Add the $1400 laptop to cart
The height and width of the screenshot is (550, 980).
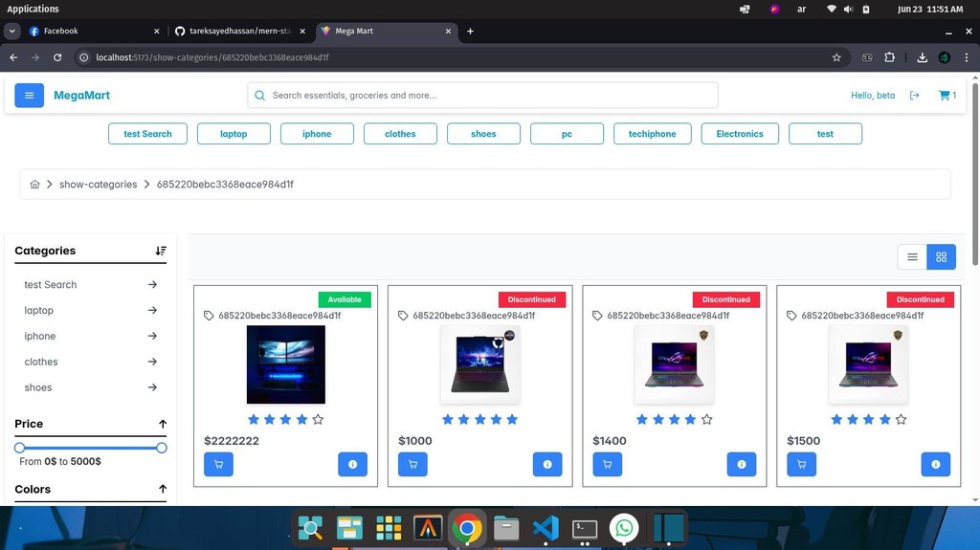pos(607,464)
